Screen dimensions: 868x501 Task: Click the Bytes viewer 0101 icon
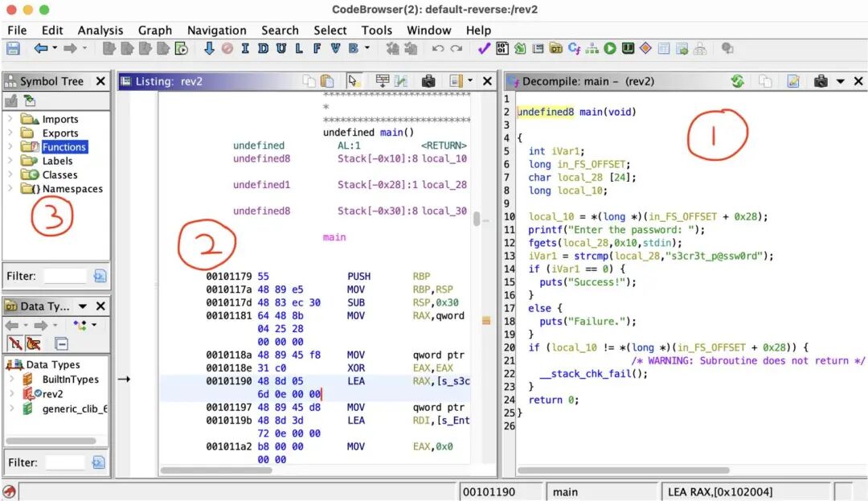(502, 49)
